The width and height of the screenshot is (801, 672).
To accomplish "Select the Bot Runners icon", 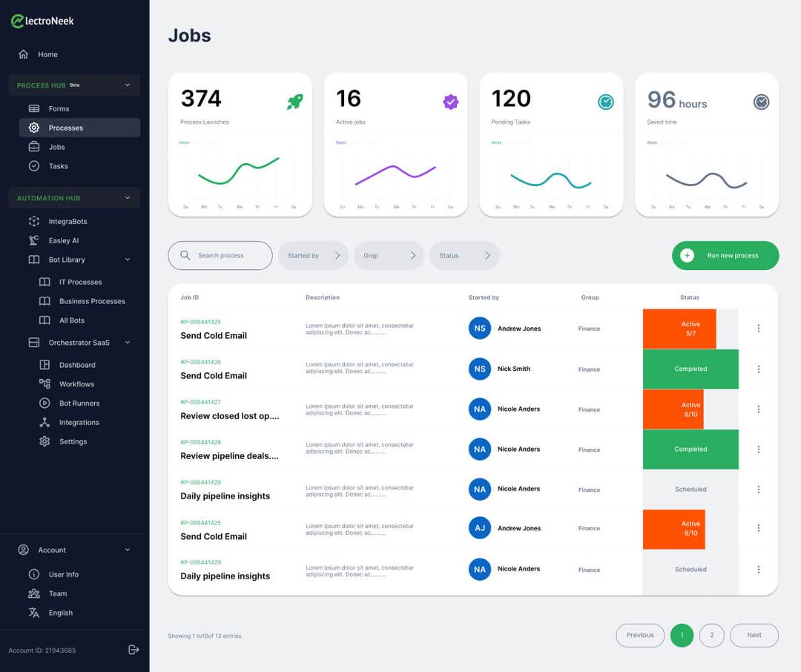I will pyautogui.click(x=43, y=403).
